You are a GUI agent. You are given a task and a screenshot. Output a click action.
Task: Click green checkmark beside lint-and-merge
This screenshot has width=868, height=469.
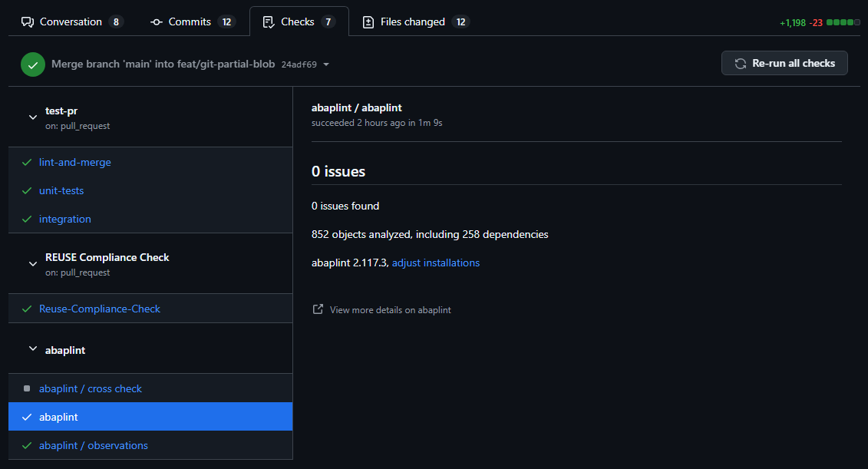(27, 162)
